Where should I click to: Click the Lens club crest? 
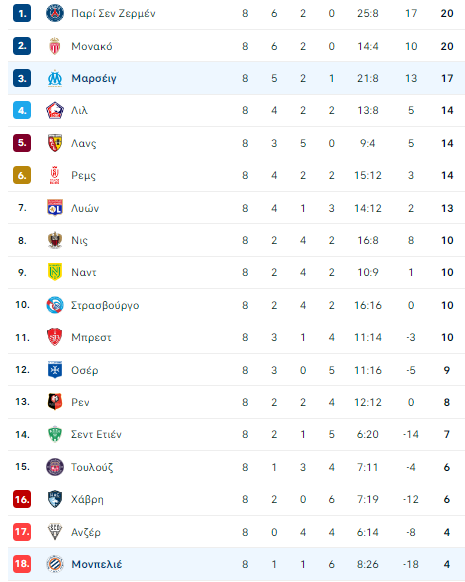(55, 143)
